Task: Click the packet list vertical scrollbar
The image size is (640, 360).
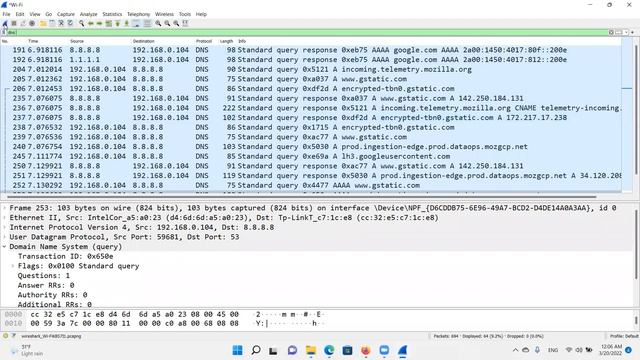Action: pyautogui.click(x=636, y=110)
